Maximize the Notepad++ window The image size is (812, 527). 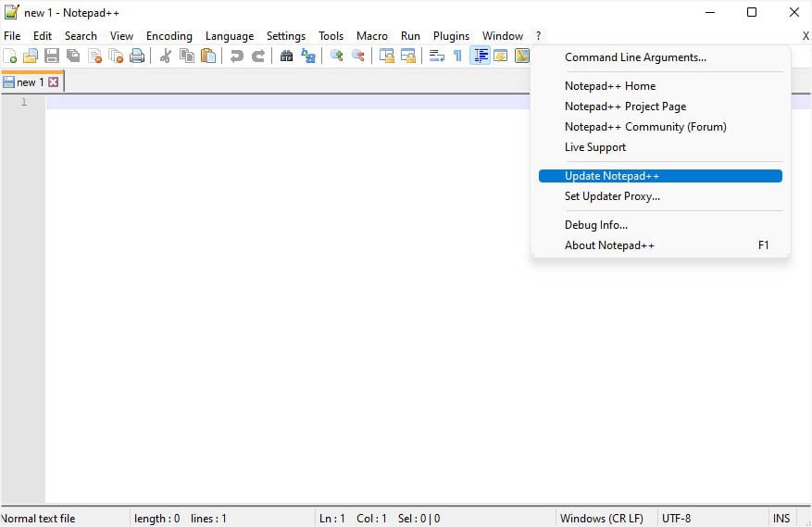752,12
